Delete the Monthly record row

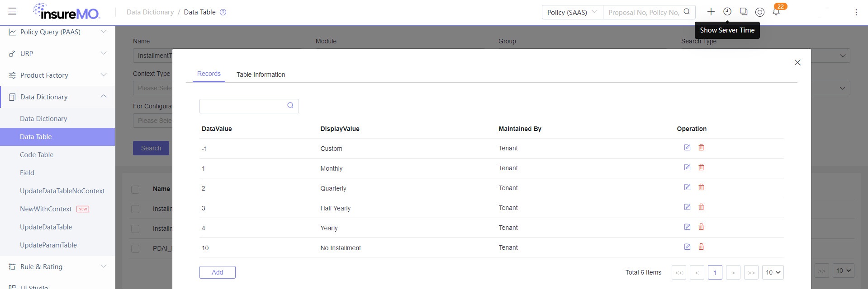(x=701, y=168)
